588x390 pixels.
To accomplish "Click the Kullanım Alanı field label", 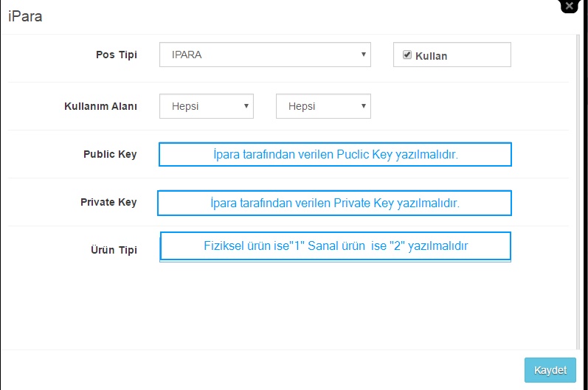I will (100, 106).
